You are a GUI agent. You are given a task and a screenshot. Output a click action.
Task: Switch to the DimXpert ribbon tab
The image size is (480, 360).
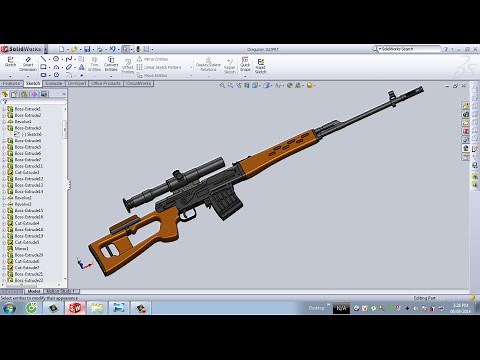[x=77, y=83]
